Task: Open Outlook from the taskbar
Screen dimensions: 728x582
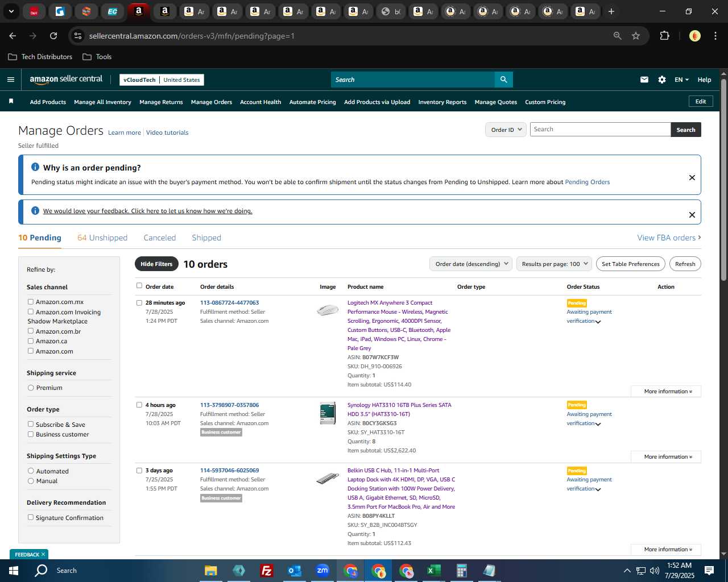Action: point(294,571)
